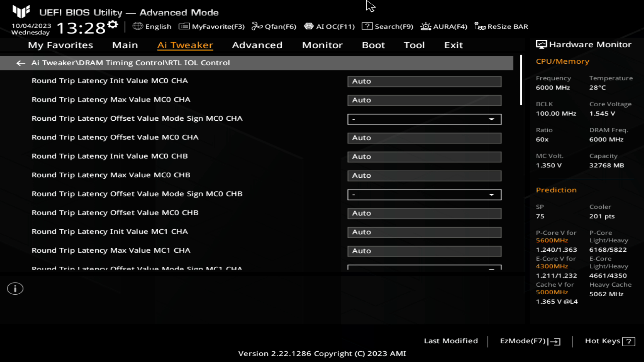Select 'Round Trip Latency Offset Value MC0 CHA' label
The image size is (644, 362).
115,137
